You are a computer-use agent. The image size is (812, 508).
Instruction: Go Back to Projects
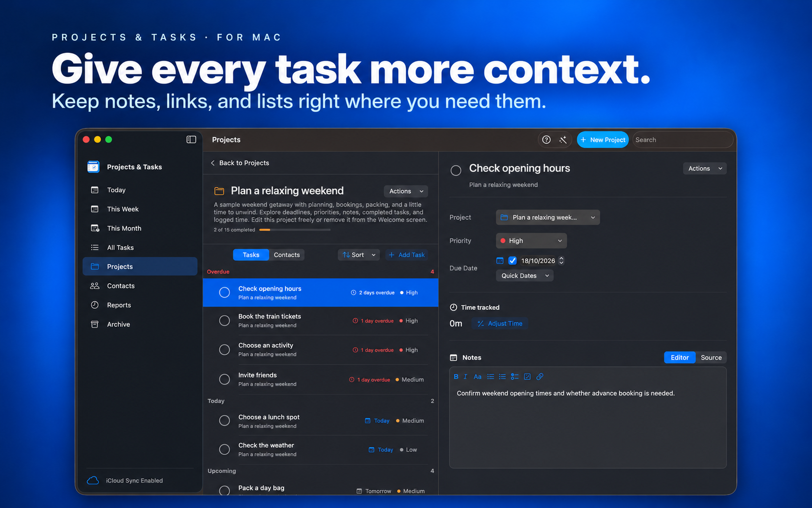pos(240,163)
